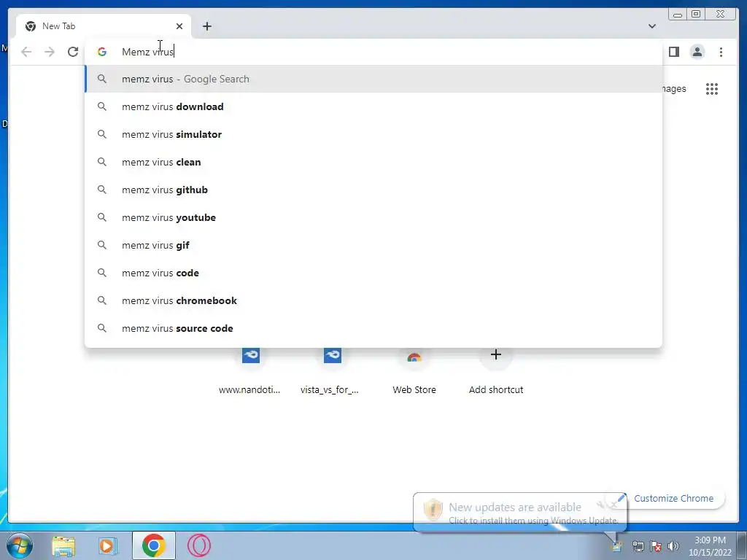The height and width of the screenshot is (560, 747).
Task: Click the volume speaker tray icon
Action: pos(673,546)
